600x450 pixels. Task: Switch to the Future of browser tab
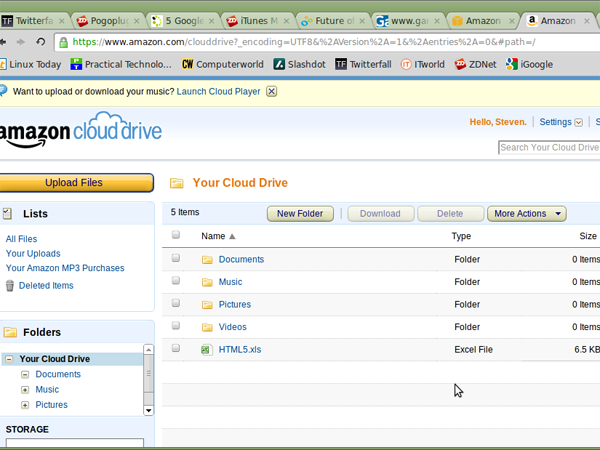click(x=333, y=21)
